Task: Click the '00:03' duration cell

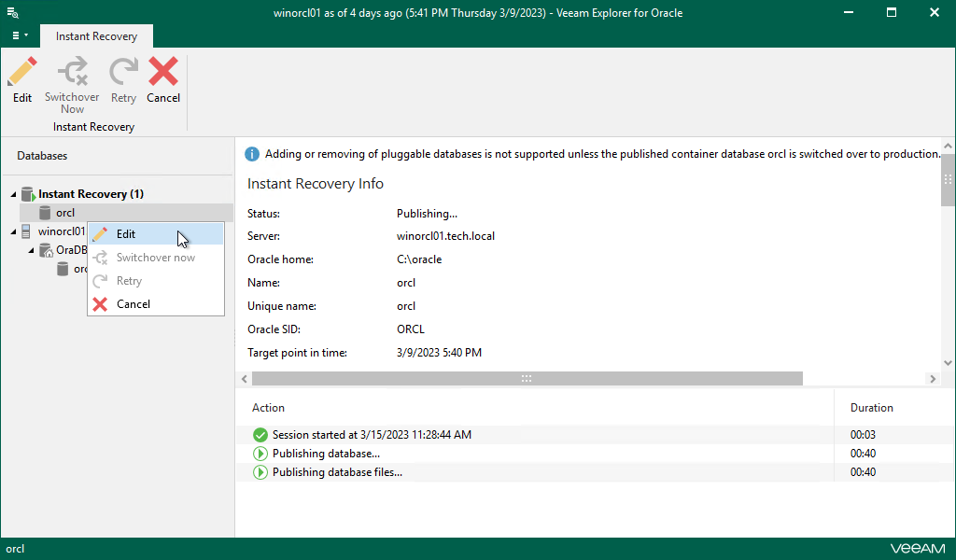Action: tap(863, 435)
